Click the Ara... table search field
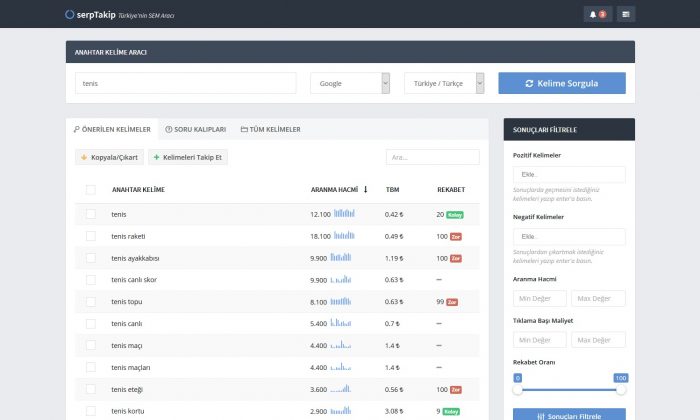Viewport: 700px width, 420px height. [x=433, y=157]
